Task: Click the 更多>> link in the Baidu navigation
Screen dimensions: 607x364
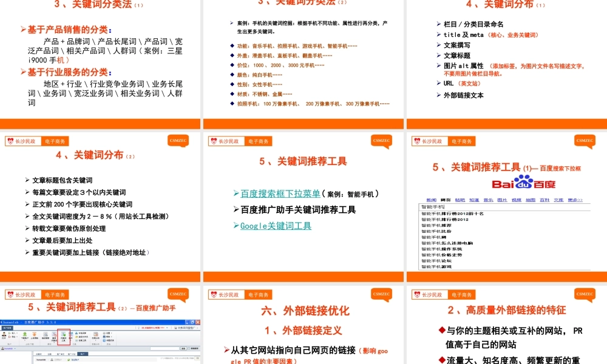Action: pos(574,200)
